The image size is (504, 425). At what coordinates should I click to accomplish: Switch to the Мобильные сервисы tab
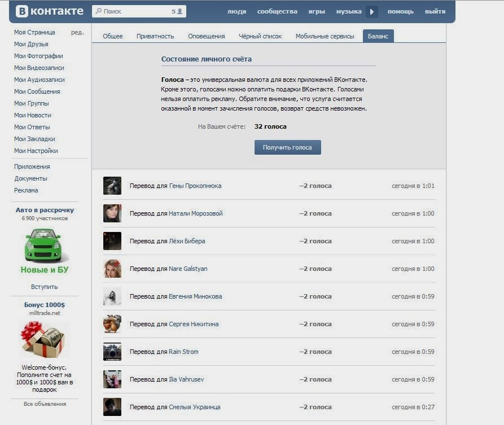click(325, 36)
